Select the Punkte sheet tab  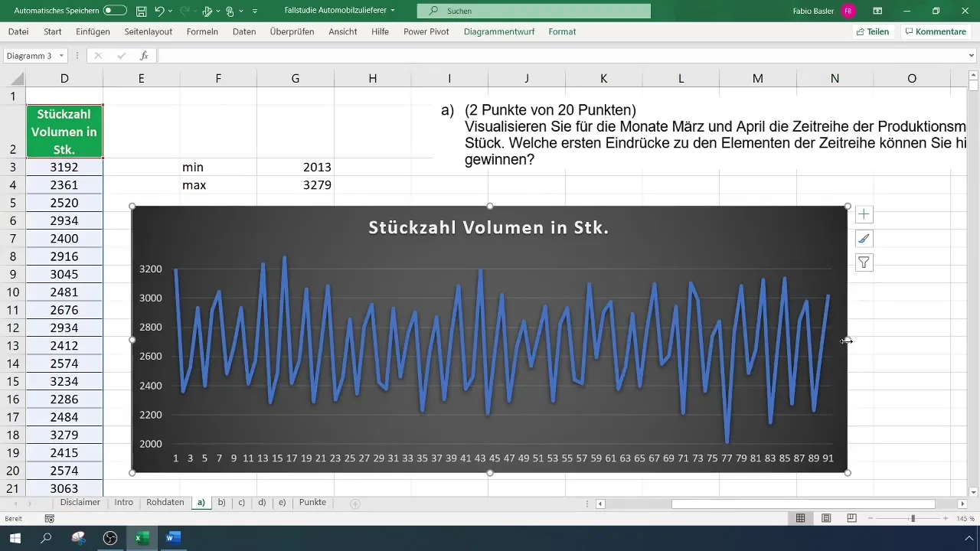click(312, 503)
